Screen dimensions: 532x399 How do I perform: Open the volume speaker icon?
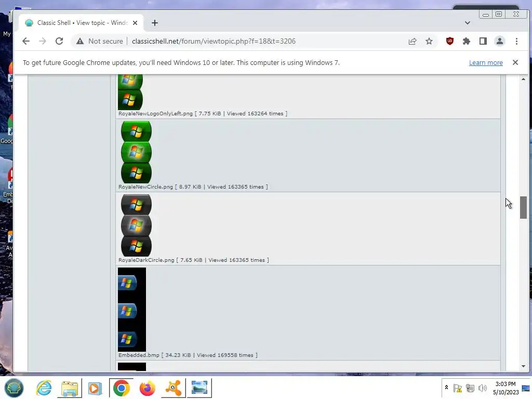tap(482, 388)
